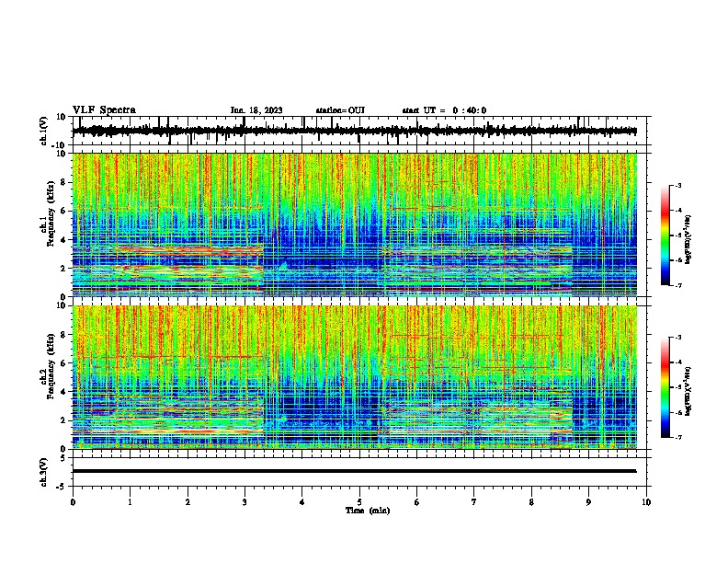Click the ch.1 "Frequency (kHz)" axis label
The width and height of the screenshot is (728, 563).
tap(51, 213)
